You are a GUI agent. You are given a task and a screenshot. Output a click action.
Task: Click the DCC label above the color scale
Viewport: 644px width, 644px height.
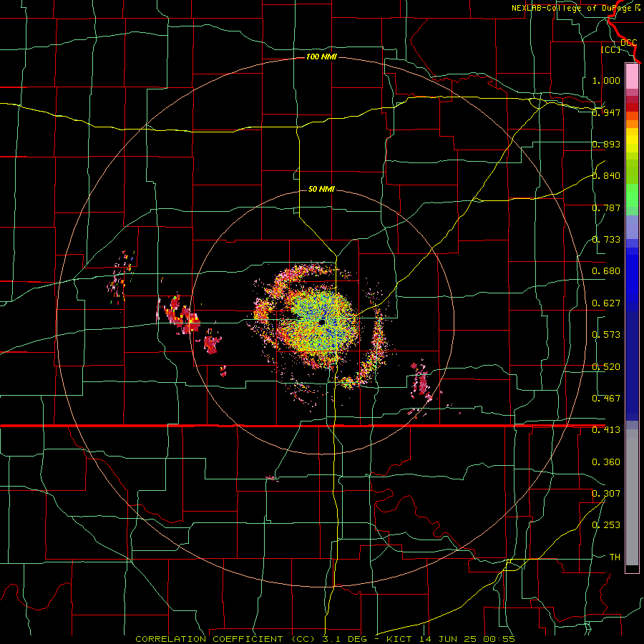(628, 43)
